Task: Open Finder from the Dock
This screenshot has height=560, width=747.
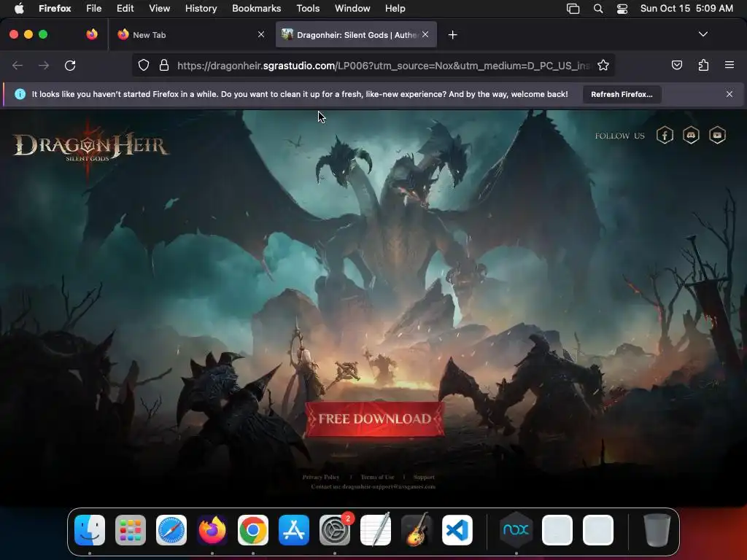Action: [x=90, y=529]
